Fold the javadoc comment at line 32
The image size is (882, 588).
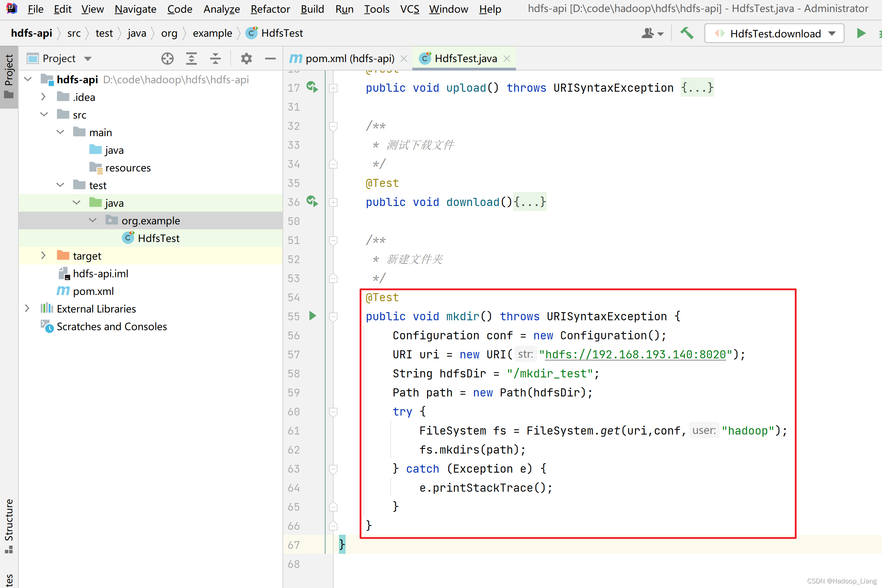(333, 126)
